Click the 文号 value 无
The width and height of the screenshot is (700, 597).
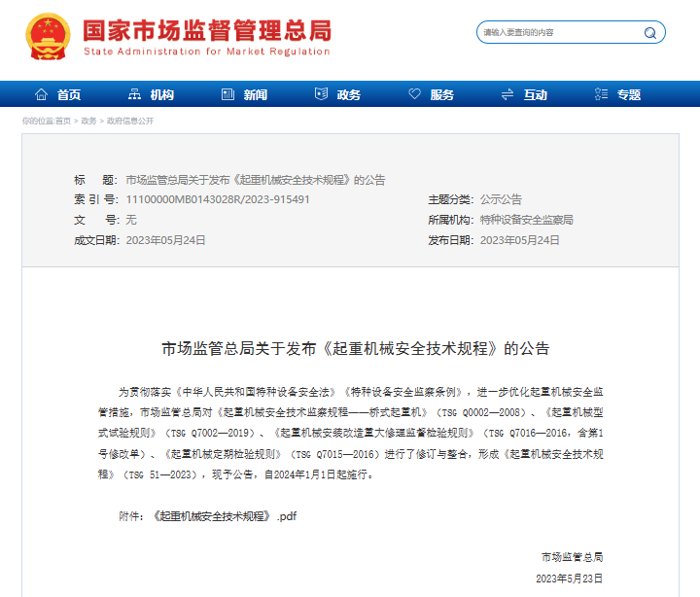(x=131, y=220)
